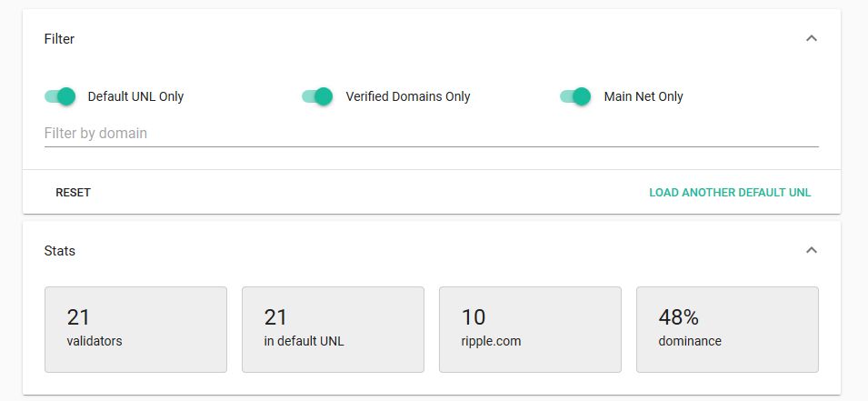
Task: Click the Default UNL Only label
Action: point(135,96)
